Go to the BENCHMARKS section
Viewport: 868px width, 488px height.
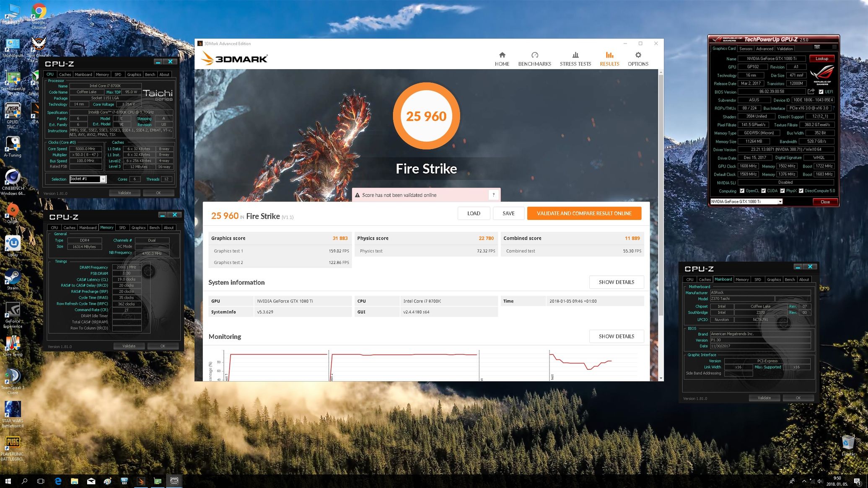(534, 59)
